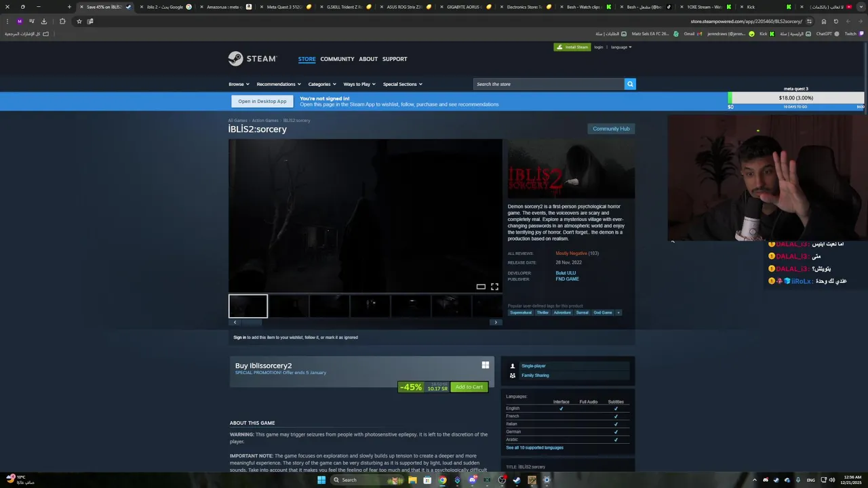
Task: Click the Single-player feature icon
Action: tap(513, 366)
